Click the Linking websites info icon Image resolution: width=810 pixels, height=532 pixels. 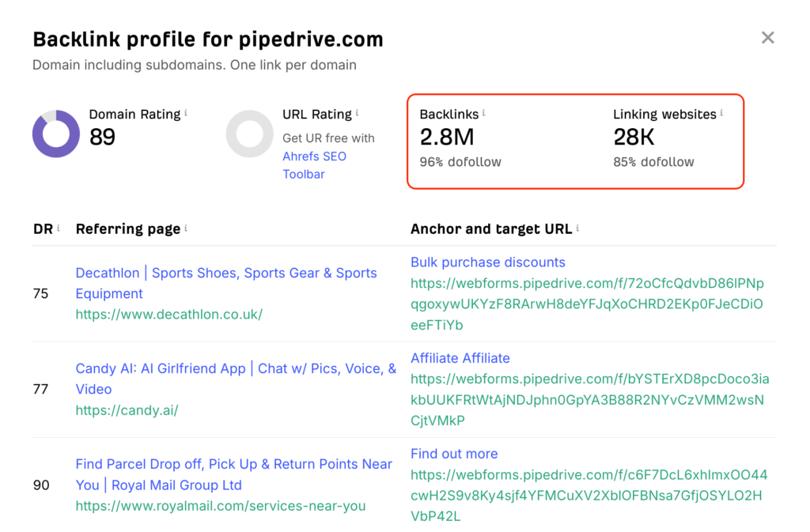tap(721, 112)
